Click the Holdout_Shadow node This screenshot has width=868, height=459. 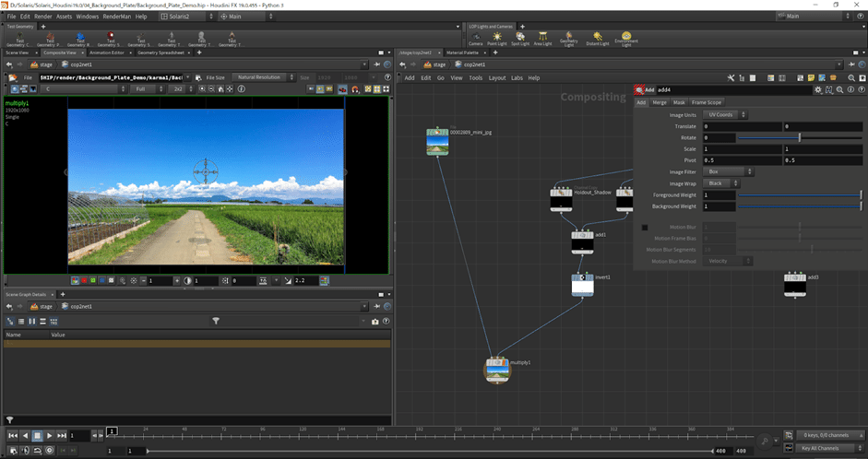[561, 198]
